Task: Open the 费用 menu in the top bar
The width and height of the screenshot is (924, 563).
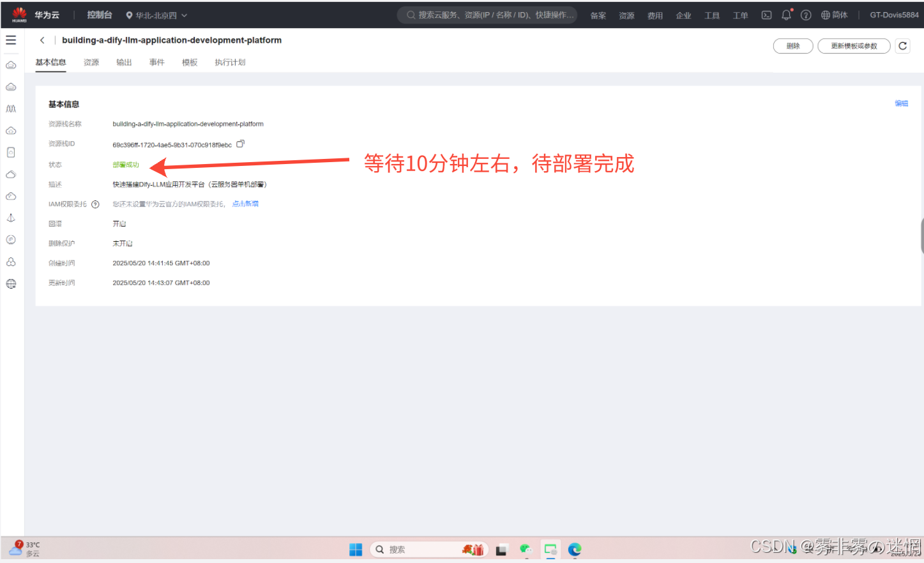Action: click(655, 16)
